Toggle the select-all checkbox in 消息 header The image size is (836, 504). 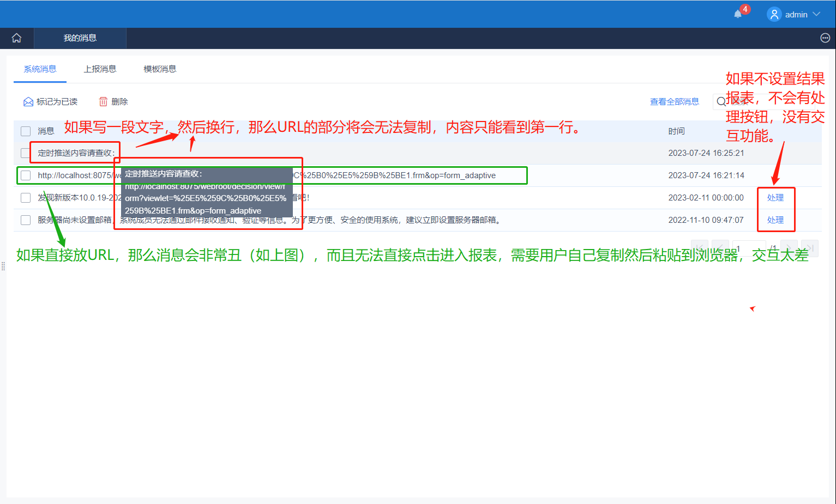click(x=26, y=131)
